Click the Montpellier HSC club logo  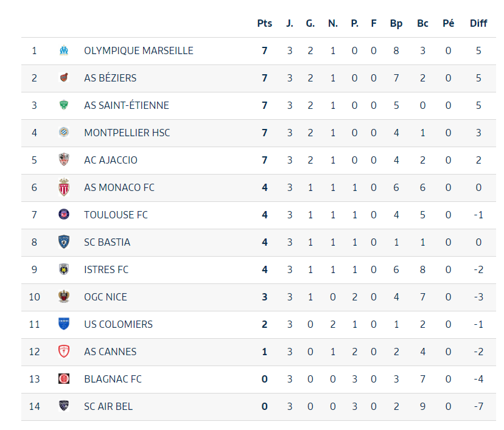coord(64,133)
